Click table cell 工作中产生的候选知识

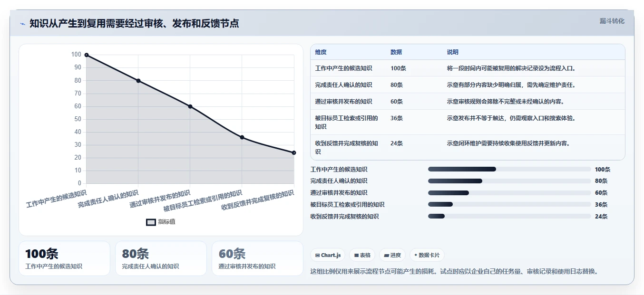pyautogui.click(x=344, y=68)
